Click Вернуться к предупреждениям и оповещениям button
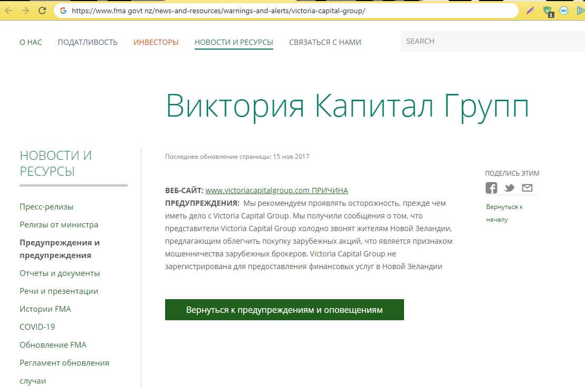Image resolution: width=585 pixels, height=392 pixels. [x=284, y=310]
